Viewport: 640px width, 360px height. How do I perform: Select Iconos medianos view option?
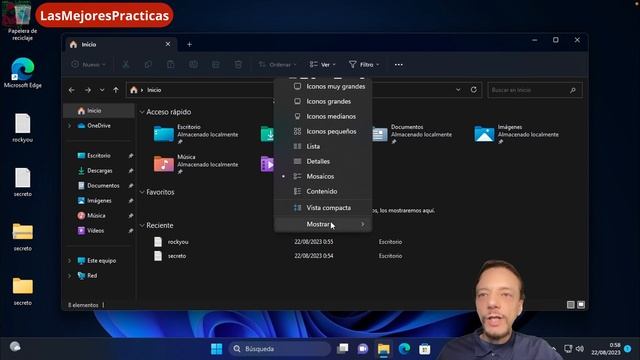pyautogui.click(x=323, y=116)
